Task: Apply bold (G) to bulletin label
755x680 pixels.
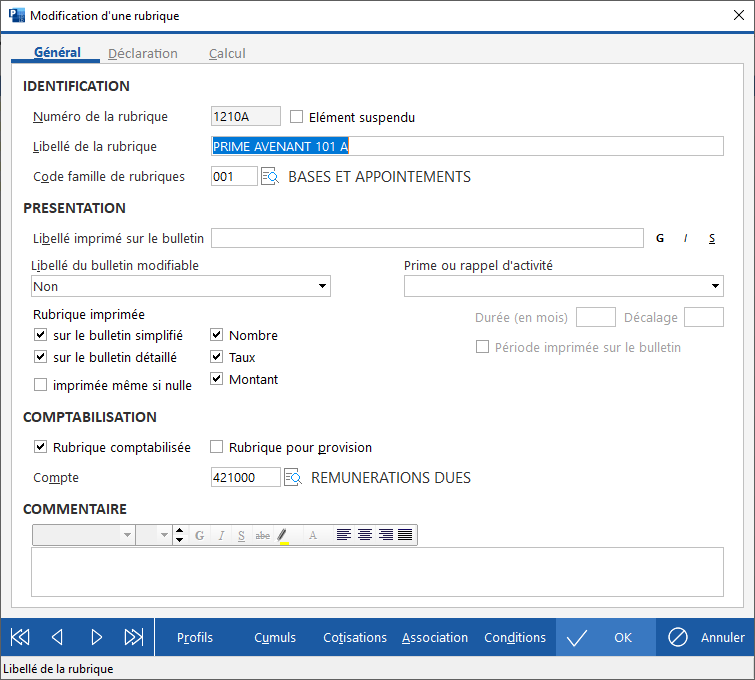Action: tap(660, 238)
